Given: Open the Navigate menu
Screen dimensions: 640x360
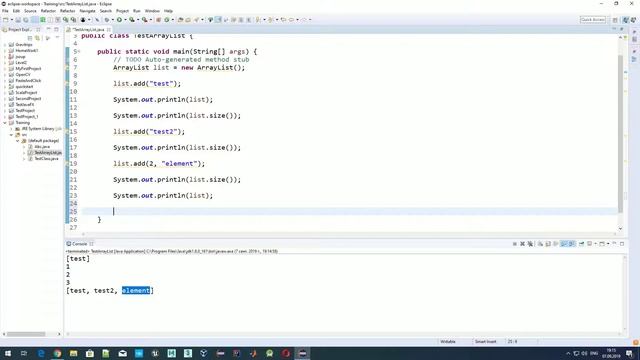Looking at the screenshot, I should click(87, 11).
